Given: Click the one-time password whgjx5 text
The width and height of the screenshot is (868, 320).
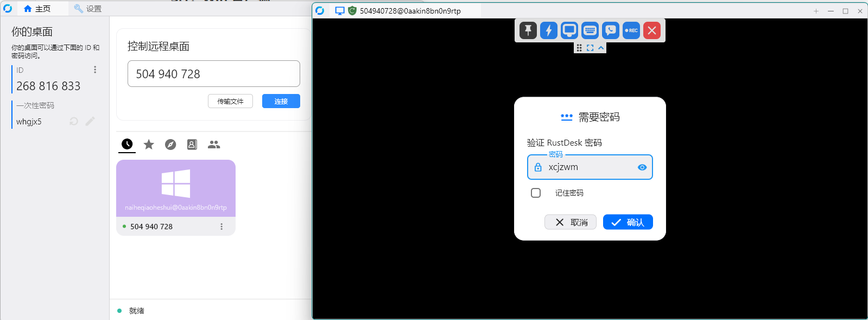Looking at the screenshot, I should [29, 122].
